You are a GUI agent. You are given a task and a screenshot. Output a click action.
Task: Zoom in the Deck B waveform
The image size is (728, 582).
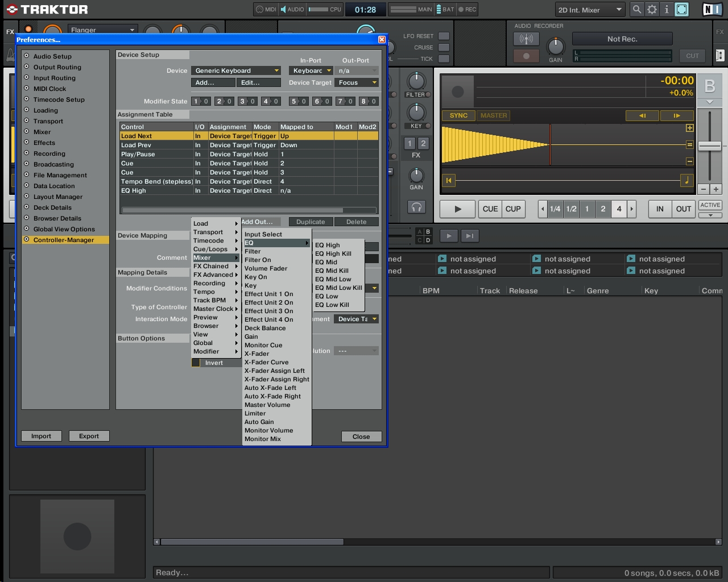click(690, 128)
